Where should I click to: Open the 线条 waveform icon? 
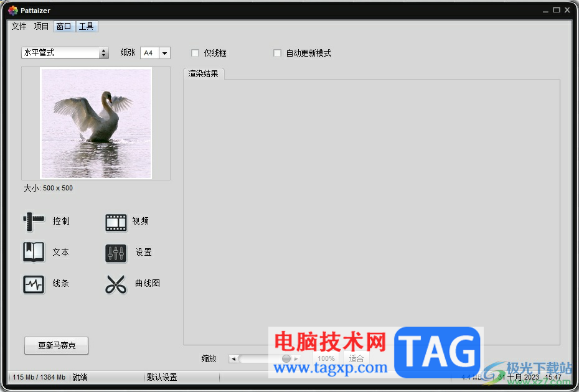34,284
